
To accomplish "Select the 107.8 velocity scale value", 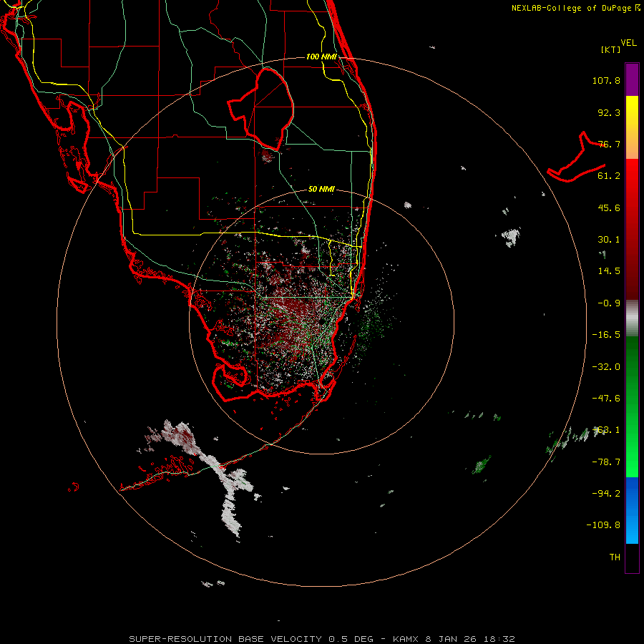I will [x=606, y=80].
